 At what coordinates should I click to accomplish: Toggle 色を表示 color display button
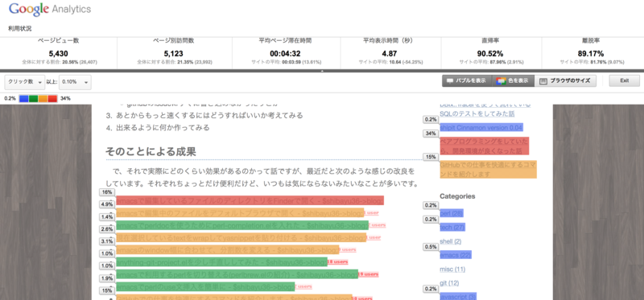(513, 81)
